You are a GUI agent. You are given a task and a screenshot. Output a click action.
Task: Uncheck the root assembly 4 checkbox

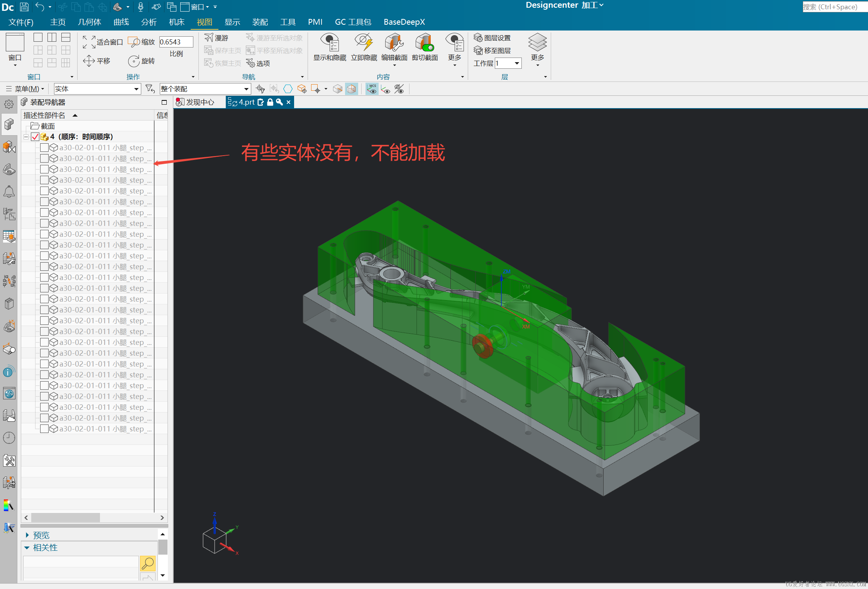click(35, 137)
